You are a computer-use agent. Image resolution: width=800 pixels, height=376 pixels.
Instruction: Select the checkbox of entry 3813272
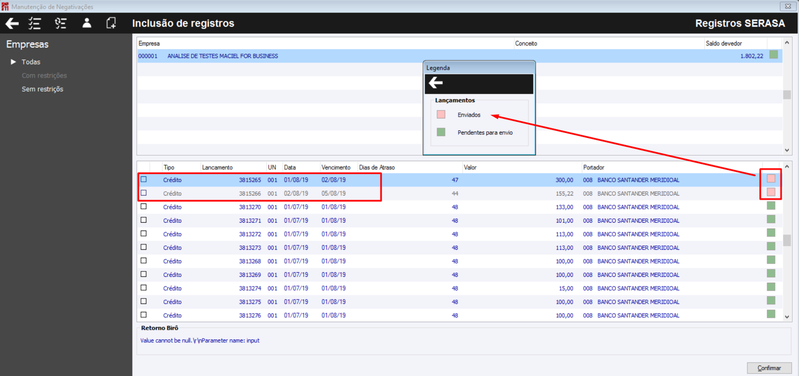(143, 234)
